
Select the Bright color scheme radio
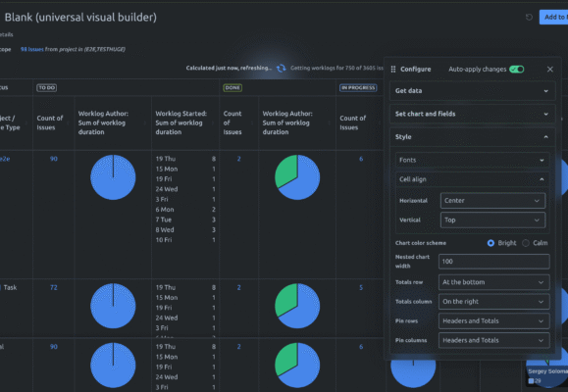coord(491,243)
